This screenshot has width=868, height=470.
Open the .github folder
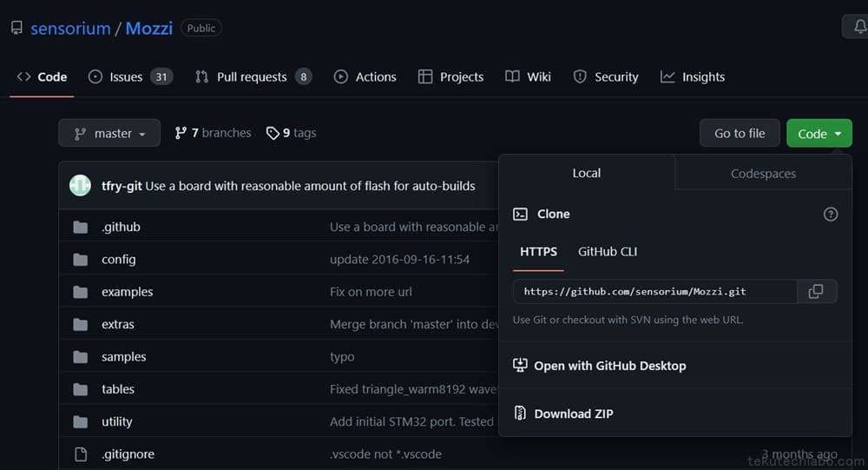(121, 227)
